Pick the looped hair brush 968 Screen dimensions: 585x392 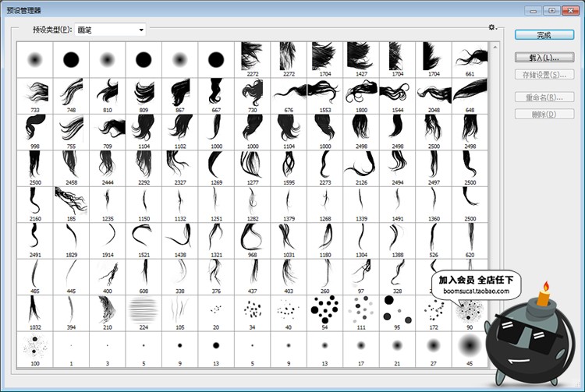point(252,240)
